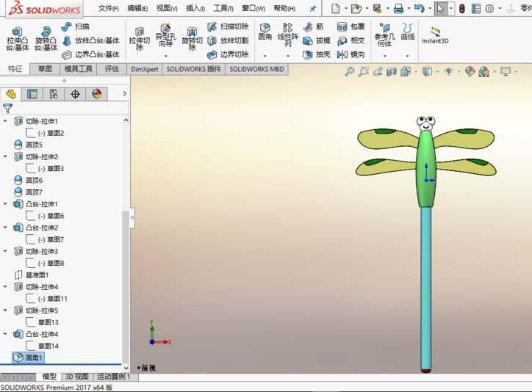
Task: Open Reference Geometry (参考几何体)
Action: click(385, 35)
